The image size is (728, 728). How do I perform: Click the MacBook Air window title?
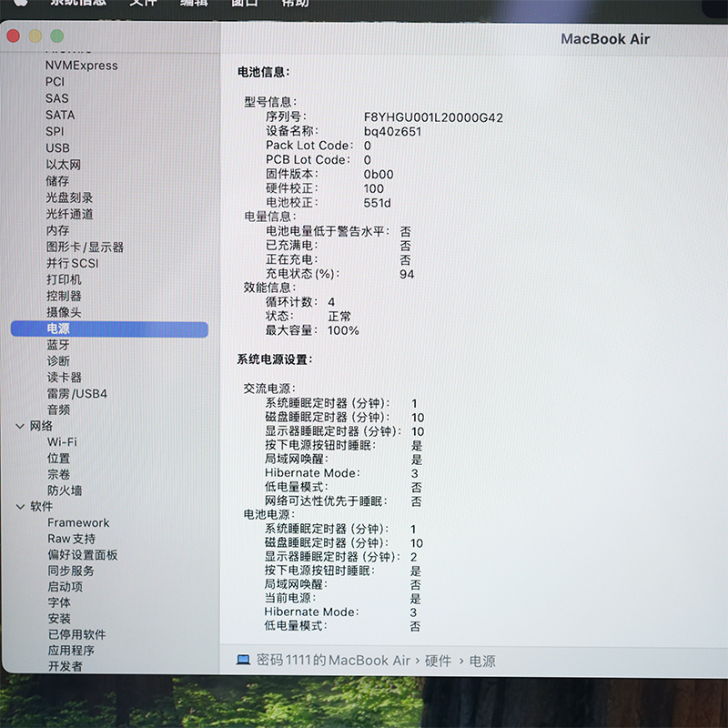(605, 39)
